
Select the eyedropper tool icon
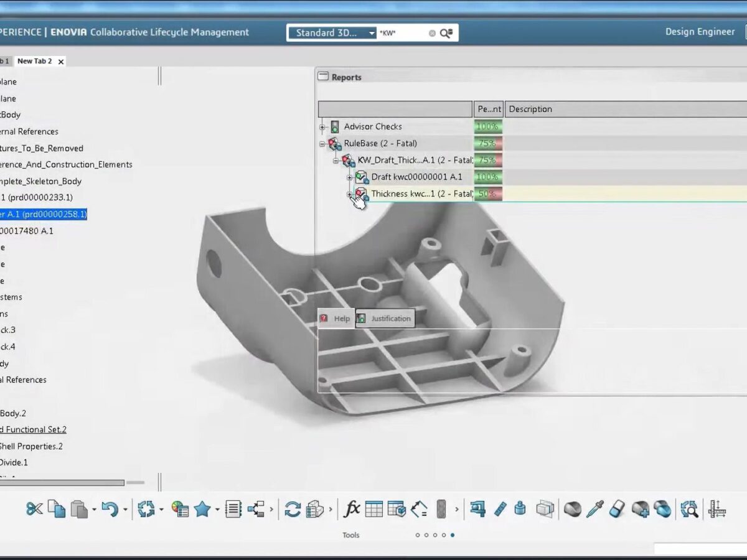click(595, 509)
